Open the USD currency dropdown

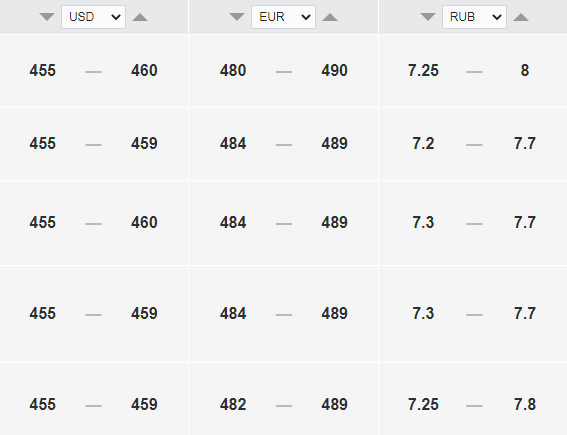(93, 17)
